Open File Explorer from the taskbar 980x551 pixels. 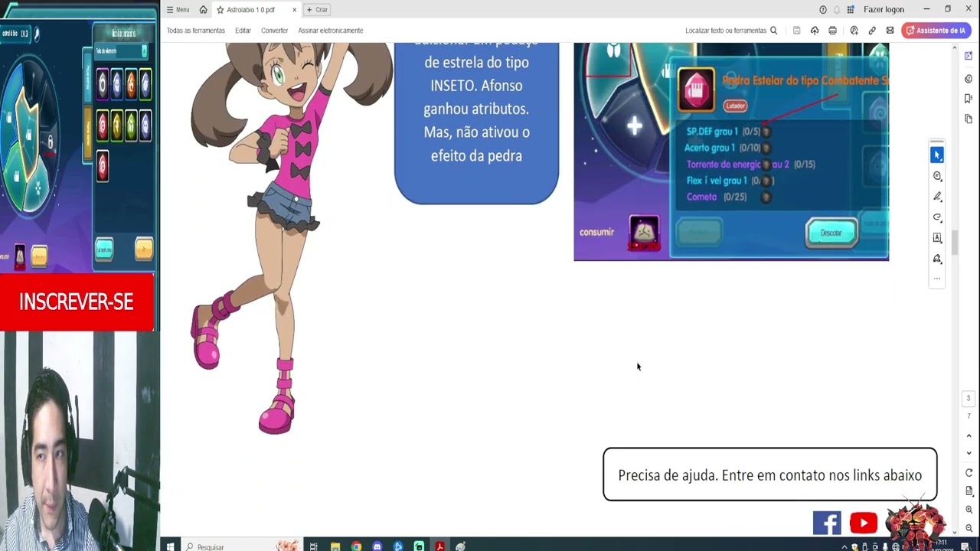pyautogui.click(x=335, y=546)
